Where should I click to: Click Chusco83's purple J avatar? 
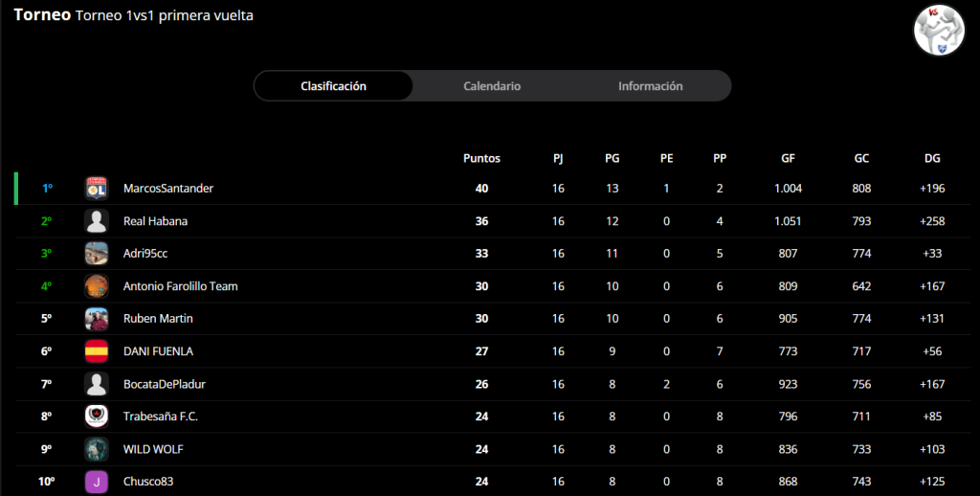tap(97, 482)
